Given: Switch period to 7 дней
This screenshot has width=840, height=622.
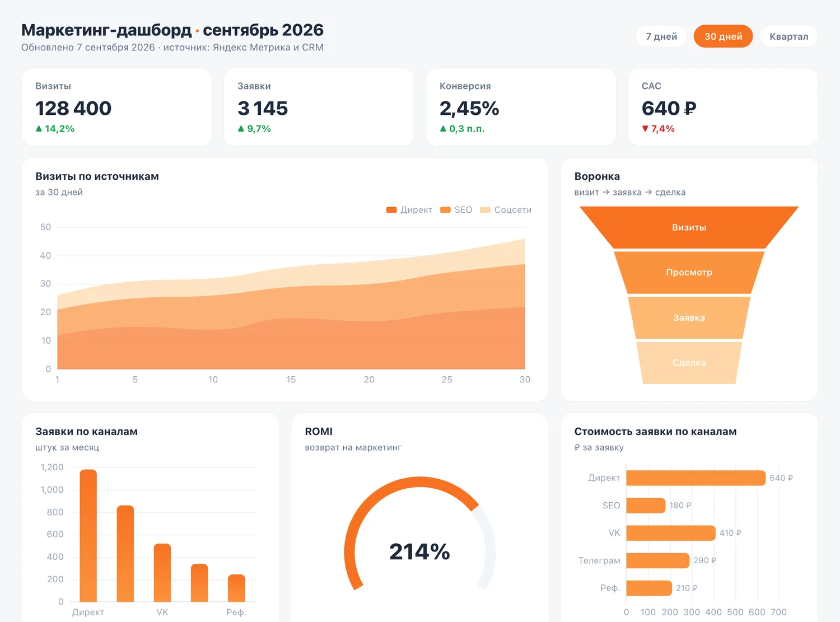Looking at the screenshot, I should [661, 36].
